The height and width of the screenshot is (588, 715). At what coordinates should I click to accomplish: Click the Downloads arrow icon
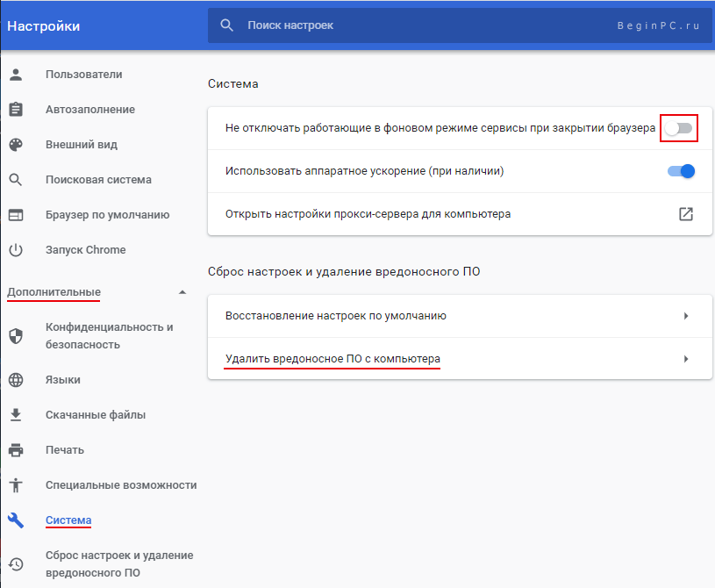(x=16, y=415)
